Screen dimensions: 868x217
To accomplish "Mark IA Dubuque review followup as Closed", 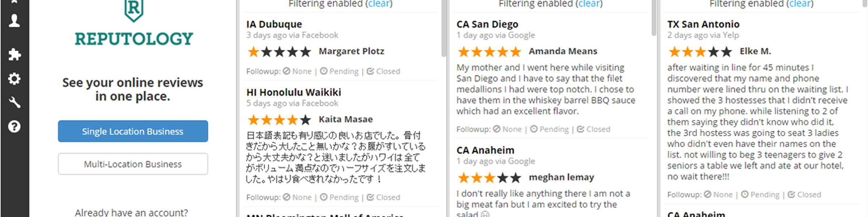I will click(383, 71).
